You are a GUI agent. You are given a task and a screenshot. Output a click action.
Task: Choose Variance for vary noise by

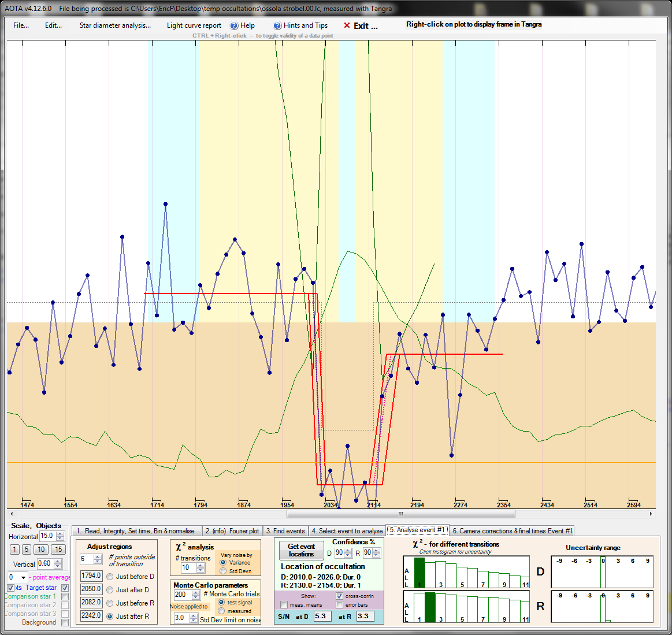[223, 563]
